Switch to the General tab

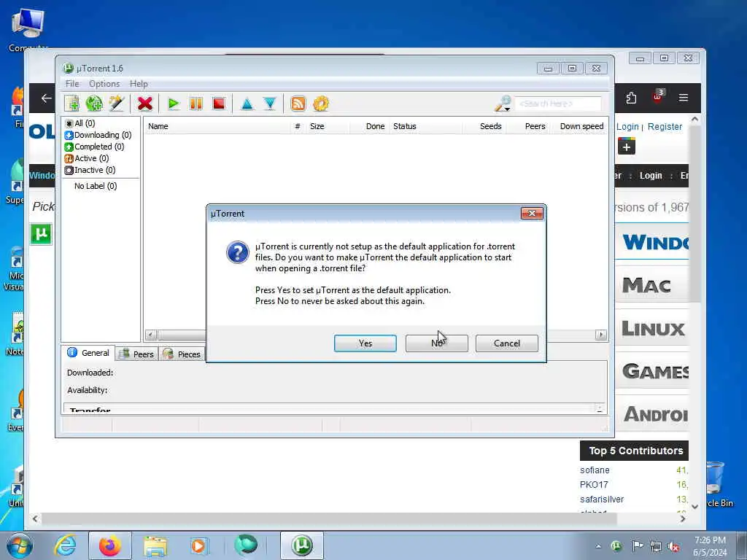[x=88, y=353]
